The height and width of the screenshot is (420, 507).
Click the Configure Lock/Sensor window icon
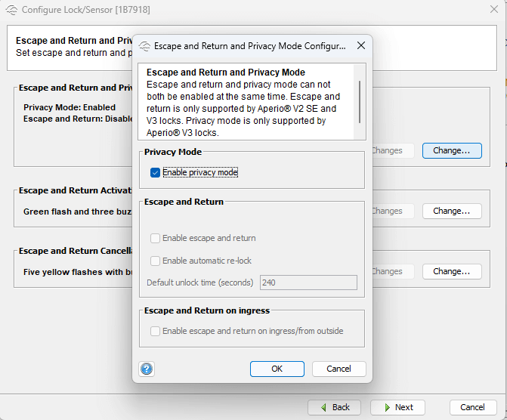click(11, 10)
